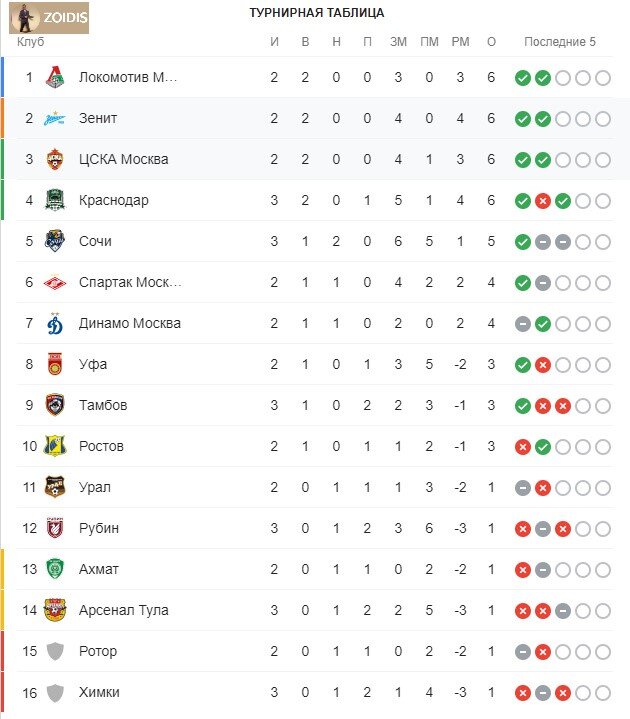Click the Dinamo Moscow club logo
This screenshot has width=630, height=719.
pos(55,323)
